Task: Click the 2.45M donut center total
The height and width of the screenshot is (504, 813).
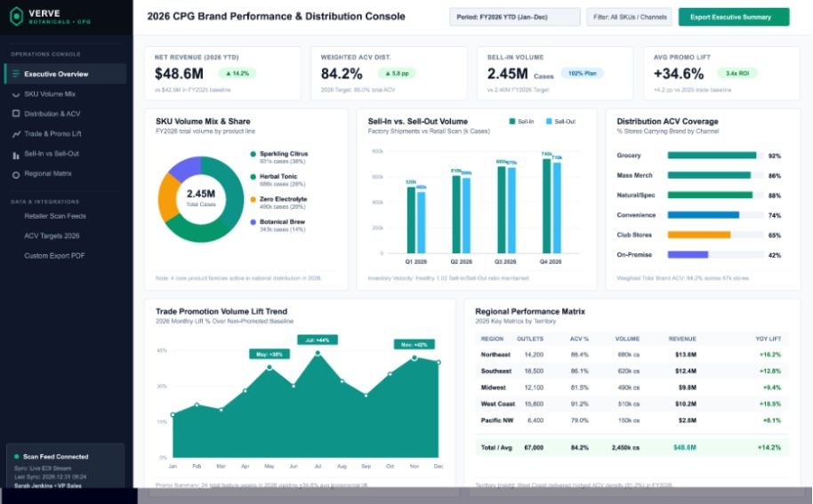Action: pos(201,194)
